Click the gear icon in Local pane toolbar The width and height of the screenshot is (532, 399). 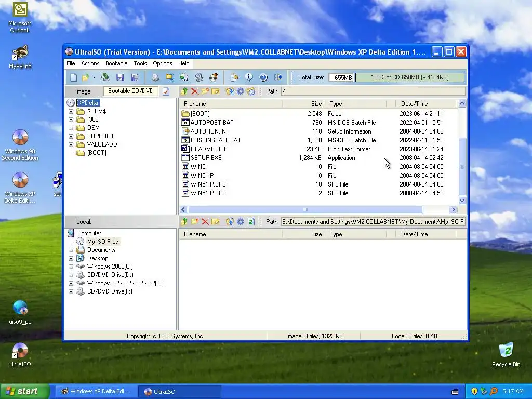click(240, 221)
